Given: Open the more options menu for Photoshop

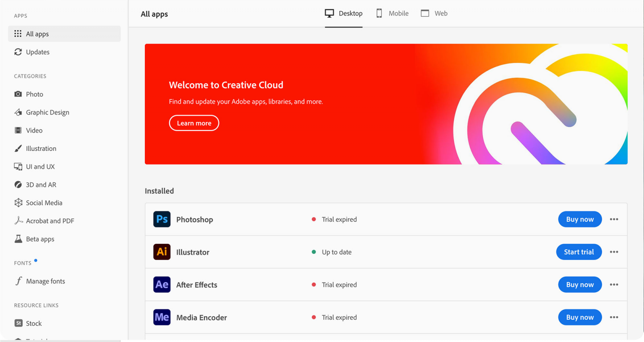Looking at the screenshot, I should pyautogui.click(x=614, y=219).
